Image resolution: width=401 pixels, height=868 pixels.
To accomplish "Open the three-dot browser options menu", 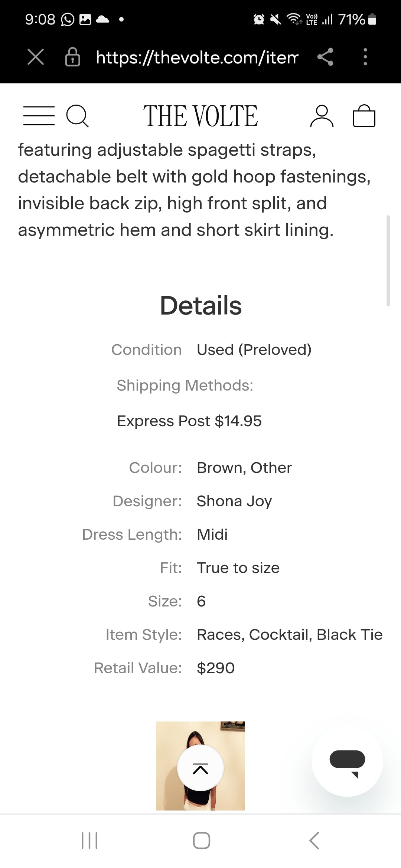I will (365, 57).
